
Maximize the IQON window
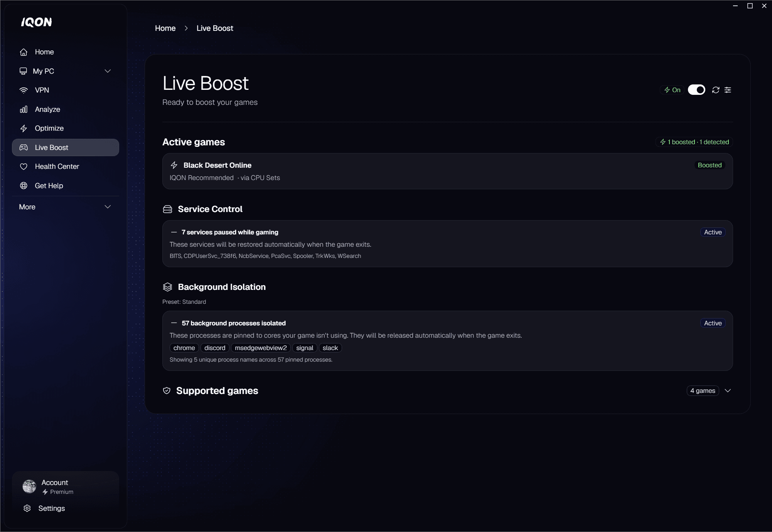tap(750, 6)
